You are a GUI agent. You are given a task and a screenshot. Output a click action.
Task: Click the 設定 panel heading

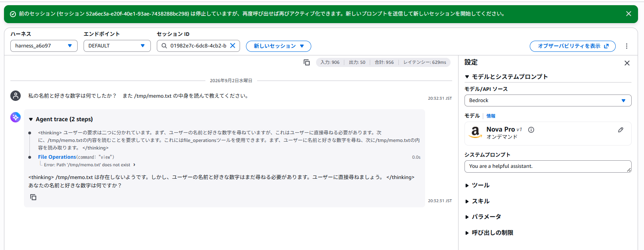tap(471, 62)
